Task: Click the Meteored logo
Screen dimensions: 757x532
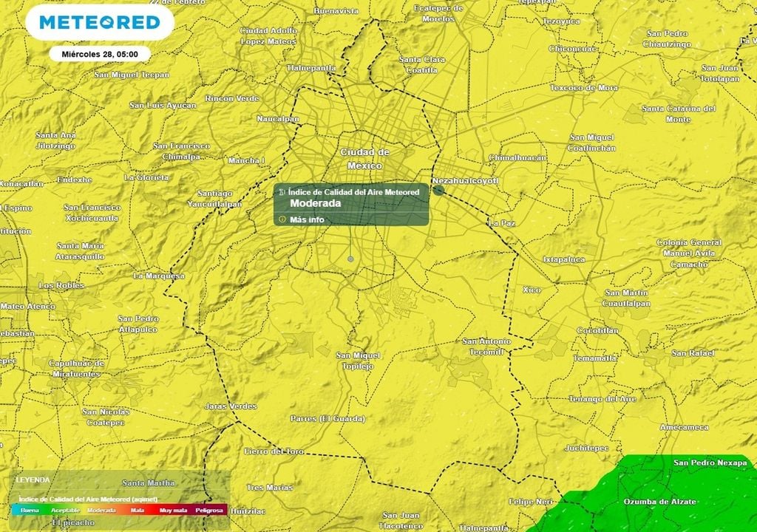Action: coord(100,22)
